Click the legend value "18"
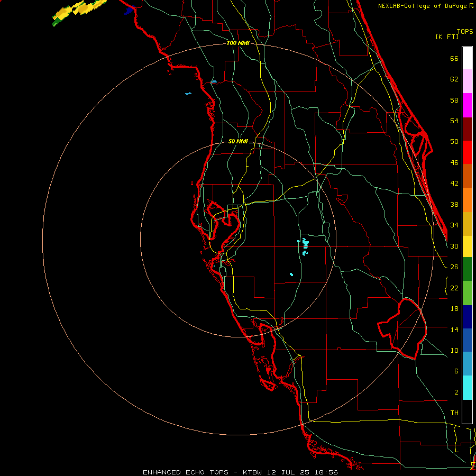This screenshot has width=476, height=476. (x=454, y=309)
